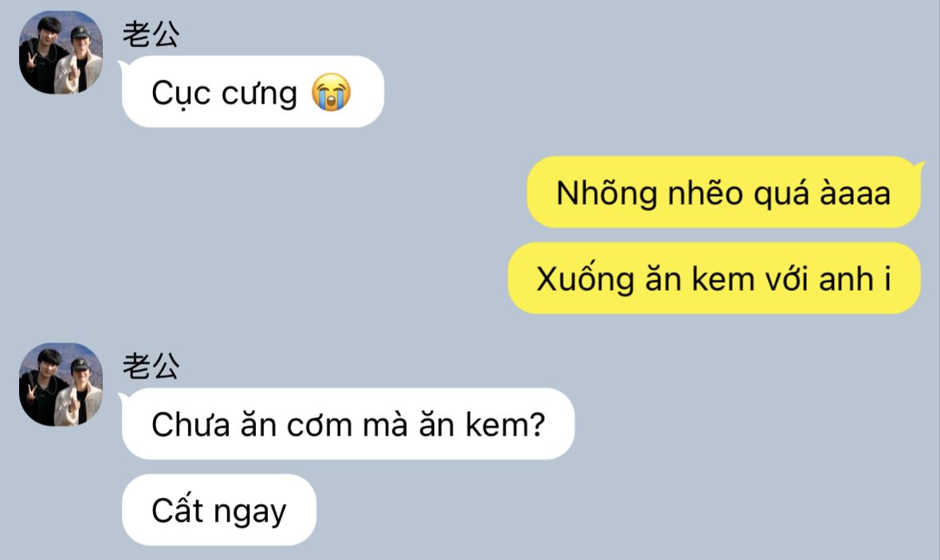Click the word "Xuống" in yellow bubble
The height and width of the screenshot is (560, 940).
click(x=585, y=279)
